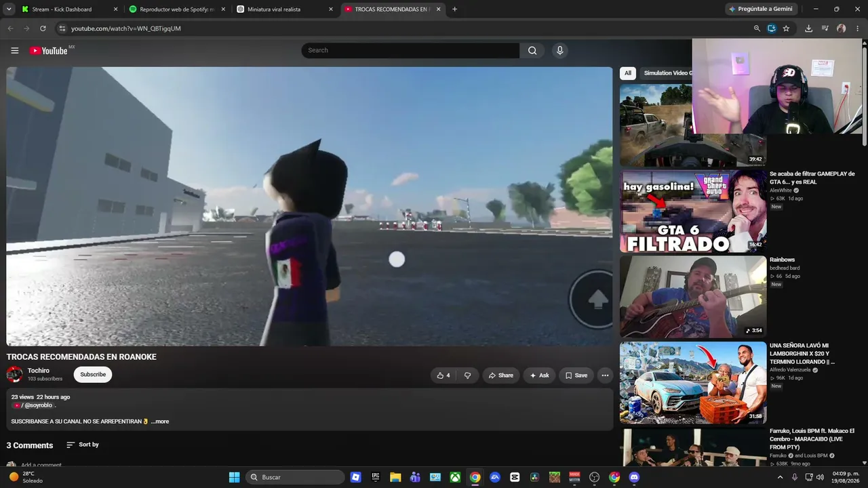Open the Lamborghini video thumbnail
This screenshot has width=868, height=488.
tap(693, 383)
